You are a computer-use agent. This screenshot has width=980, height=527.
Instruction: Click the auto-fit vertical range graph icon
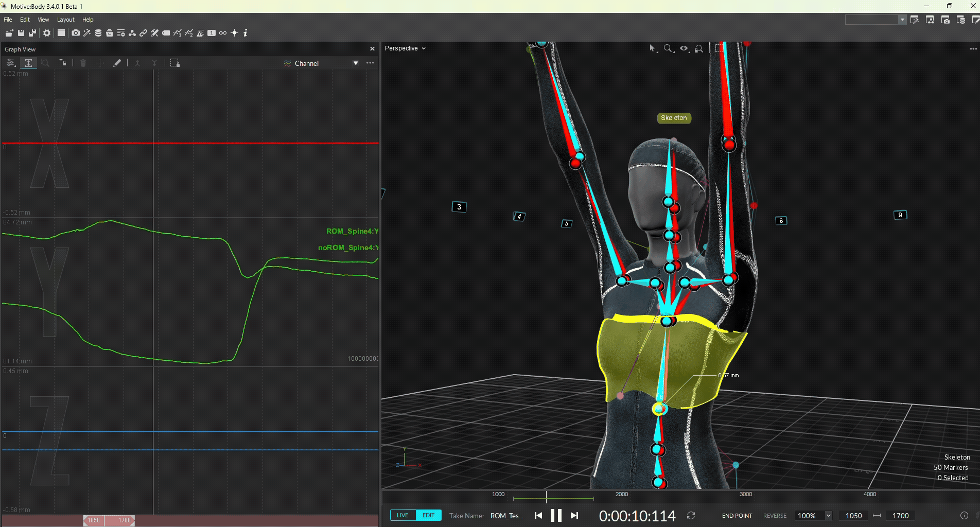click(28, 63)
